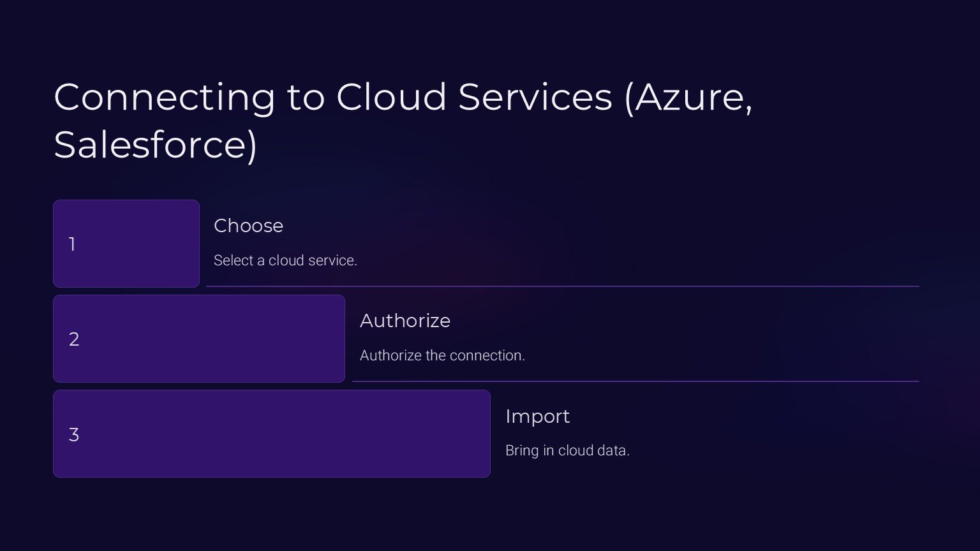The height and width of the screenshot is (551, 980).
Task: Click the widest purple box for step 3
Action: click(x=287, y=434)
